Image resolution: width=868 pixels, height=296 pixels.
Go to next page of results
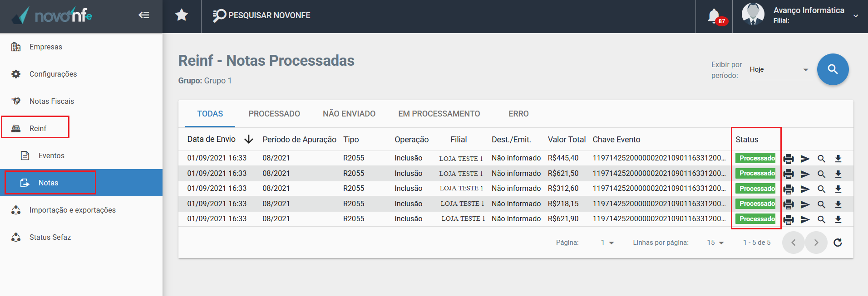816,243
